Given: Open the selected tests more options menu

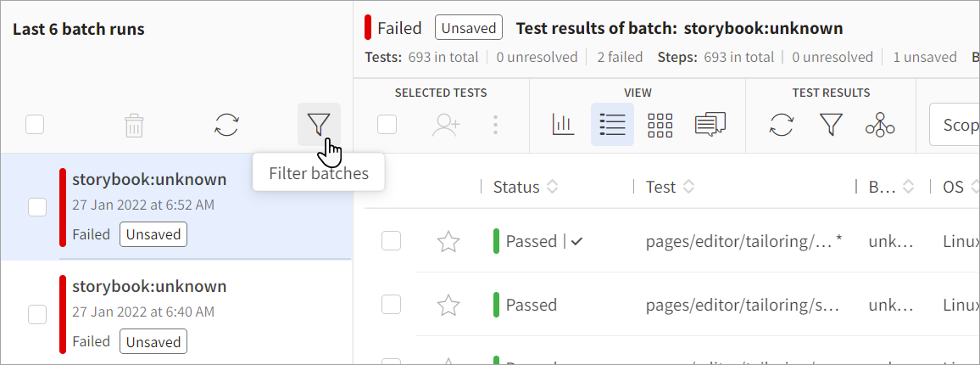Looking at the screenshot, I should coord(496,125).
